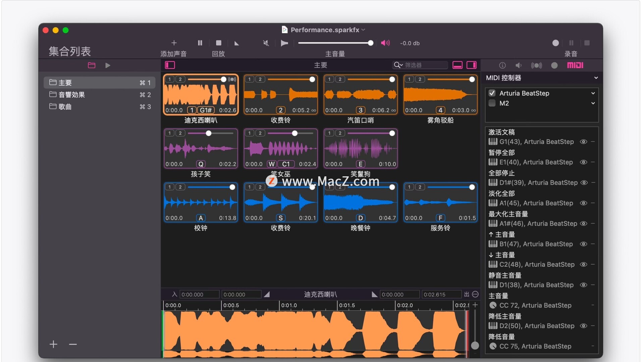This screenshot has height=362, width=644.
Task: Click the G1# key badge on 迪克西喇叭 tile
Action: [206, 110]
